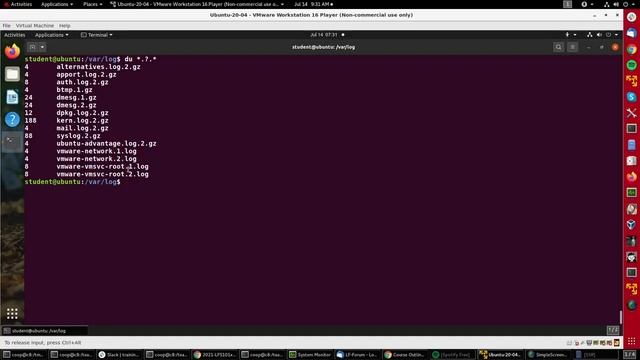Click ubuntu-advantage.log.2.gz file name
The width and height of the screenshot is (640, 360).
point(107,144)
